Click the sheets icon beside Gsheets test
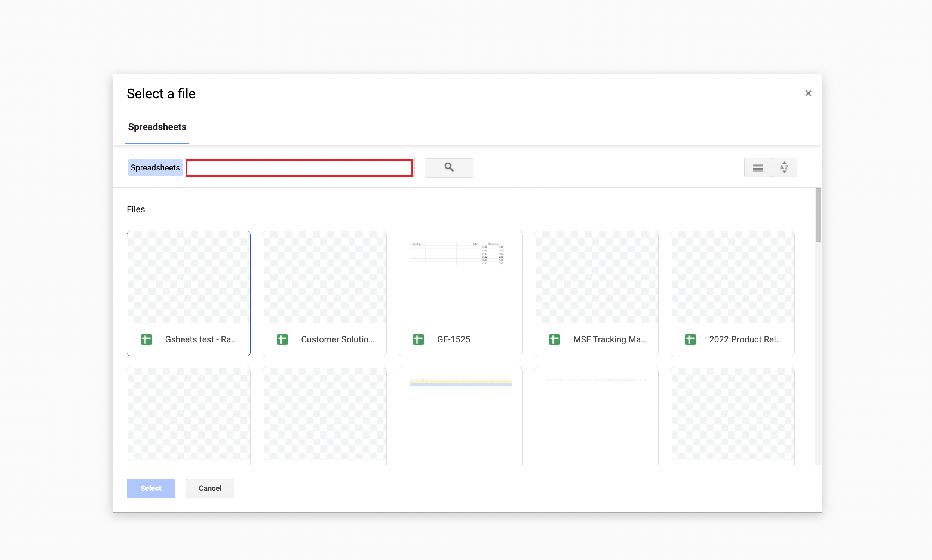 147,339
